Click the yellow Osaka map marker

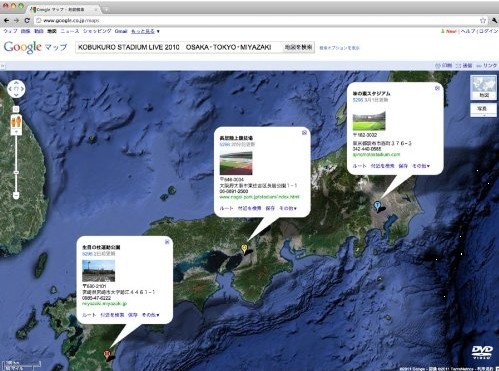pyautogui.click(x=244, y=249)
